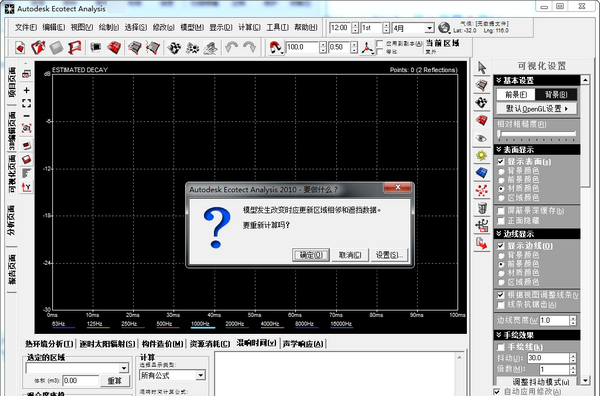Click the black camera toolbar icon

96,47
